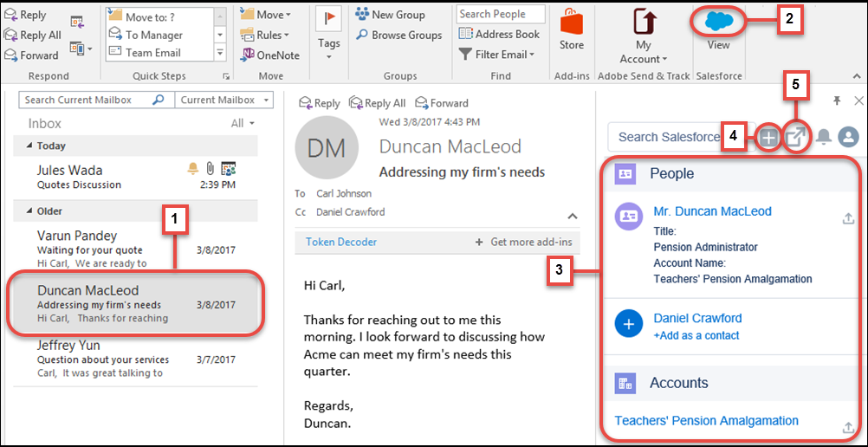Open the Mr. Duncan MacLeod contact link
This screenshot has height=447, width=868.
pyautogui.click(x=712, y=211)
